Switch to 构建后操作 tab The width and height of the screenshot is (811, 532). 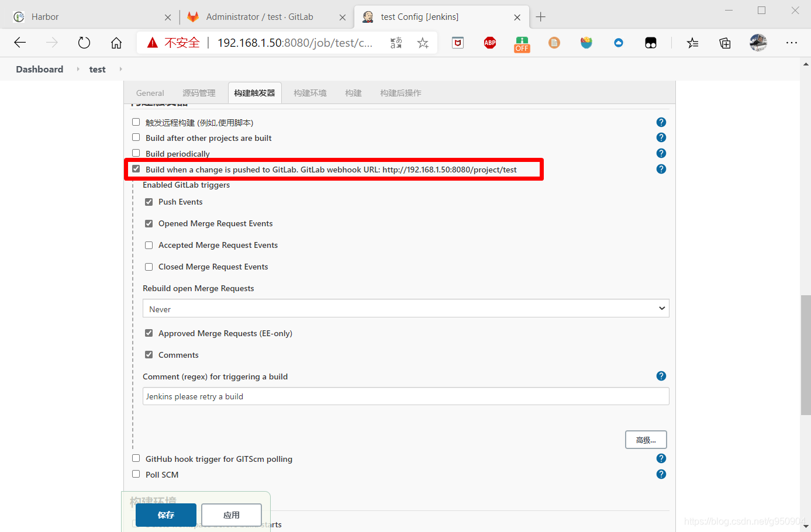(x=401, y=93)
